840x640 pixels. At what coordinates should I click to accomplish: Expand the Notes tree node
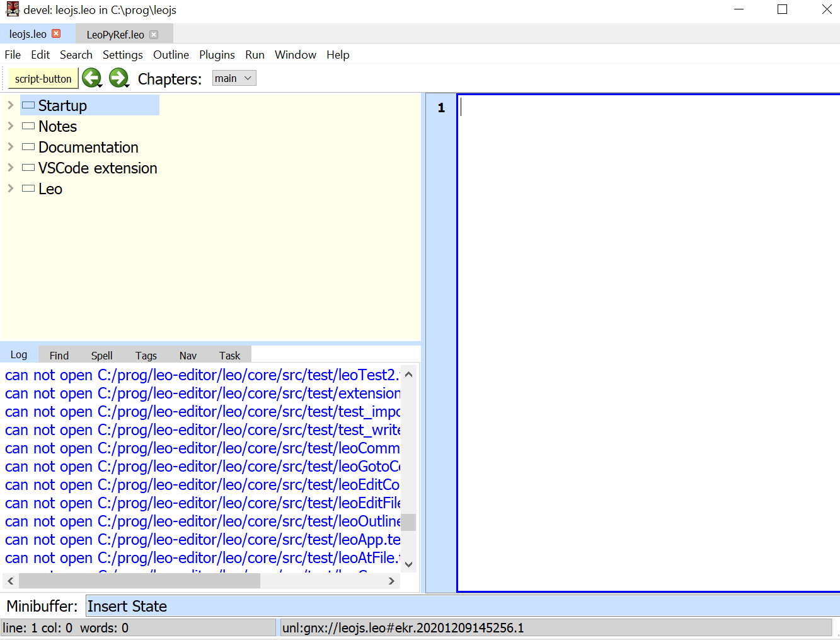10,125
